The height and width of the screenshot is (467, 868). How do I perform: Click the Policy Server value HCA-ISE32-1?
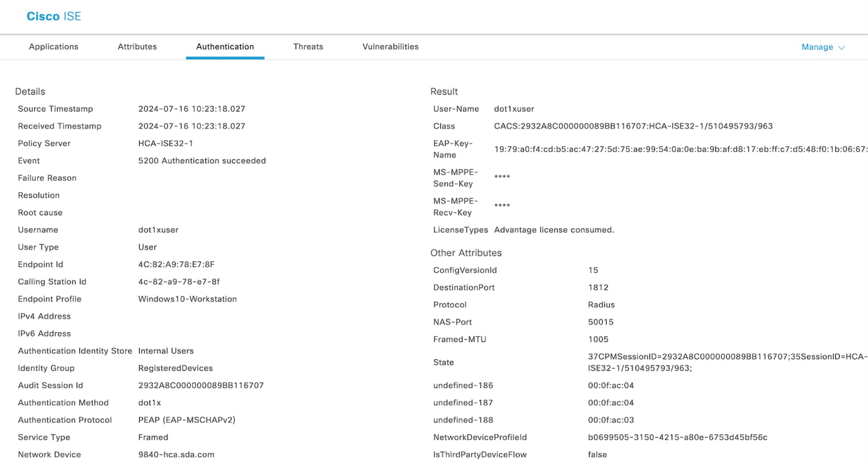point(166,144)
